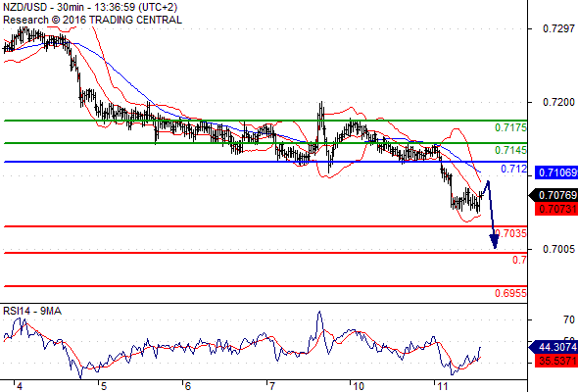The image size is (578, 392).
Task: Click the RSI14 - 9MA indicator title
Action: click(32, 312)
